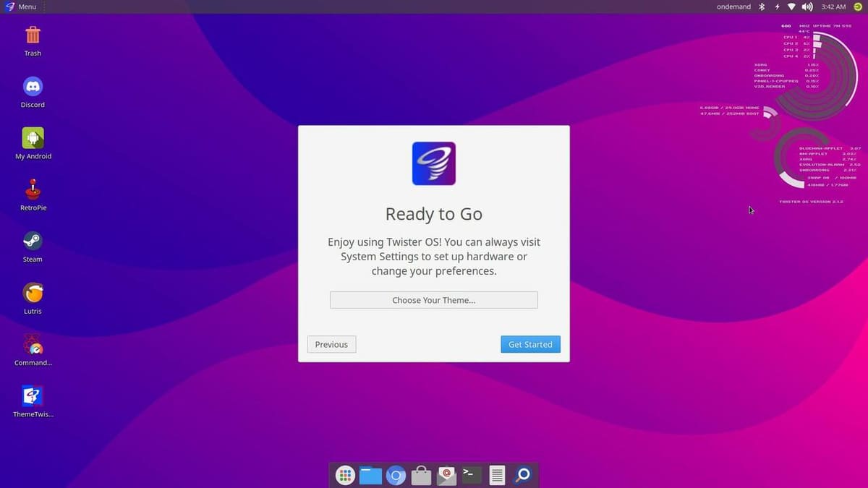The image size is (868, 488).
Task: Launch Lutris from the desktop
Action: click(x=33, y=293)
